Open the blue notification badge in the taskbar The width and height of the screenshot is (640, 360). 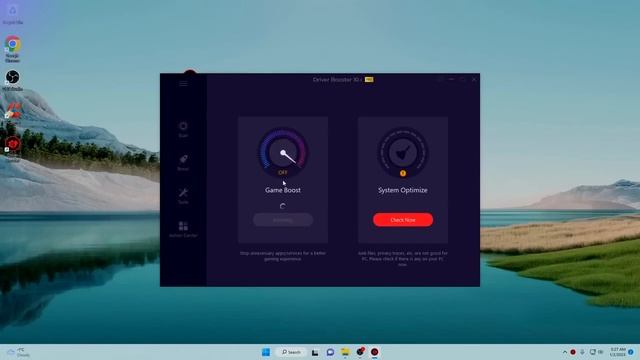pos(631,352)
